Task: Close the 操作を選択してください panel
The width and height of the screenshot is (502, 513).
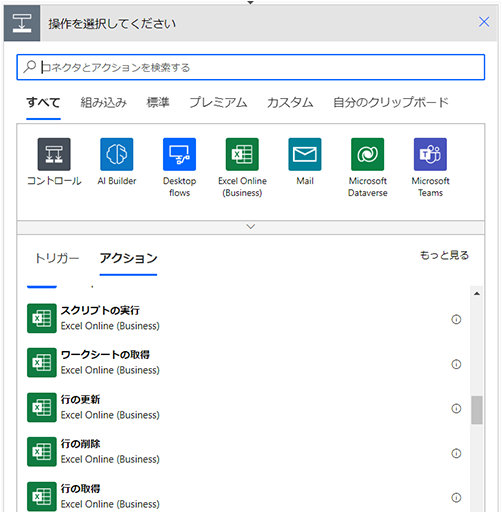Action: click(484, 22)
